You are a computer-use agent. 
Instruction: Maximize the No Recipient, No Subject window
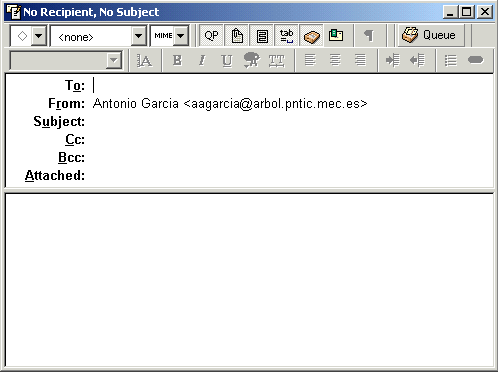466,12
